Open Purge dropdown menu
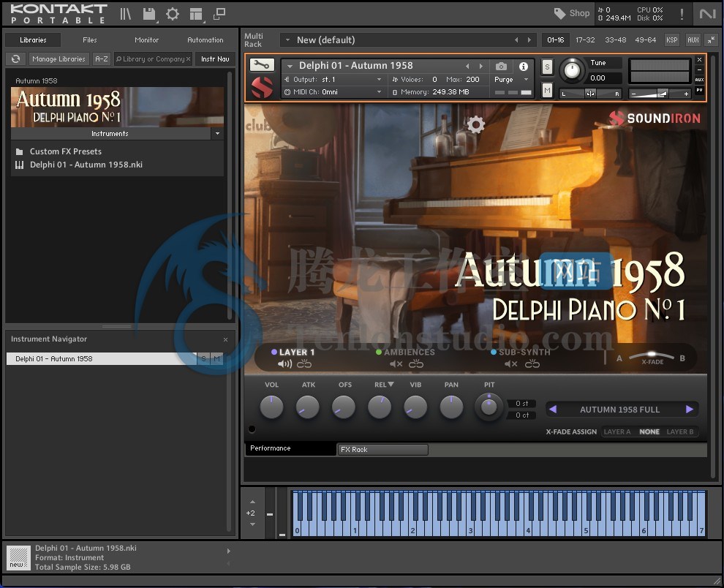724x588 pixels. click(512, 80)
